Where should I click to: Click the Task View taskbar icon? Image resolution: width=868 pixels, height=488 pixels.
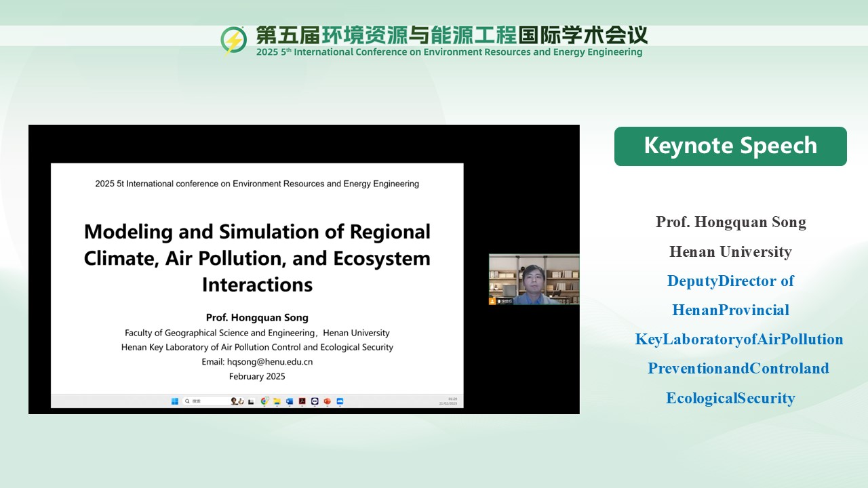(251, 401)
